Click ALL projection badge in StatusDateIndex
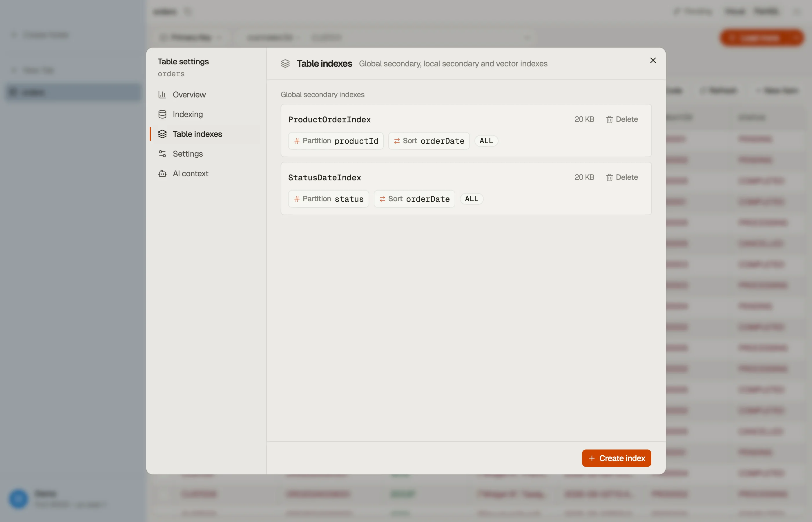Screen dimensions: 812x522 (472, 199)
